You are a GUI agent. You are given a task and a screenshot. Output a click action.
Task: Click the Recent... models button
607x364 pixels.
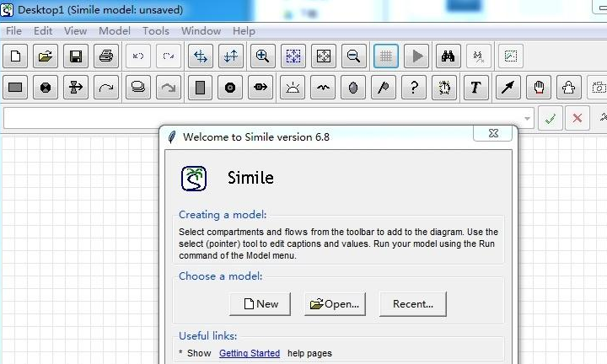coord(412,304)
